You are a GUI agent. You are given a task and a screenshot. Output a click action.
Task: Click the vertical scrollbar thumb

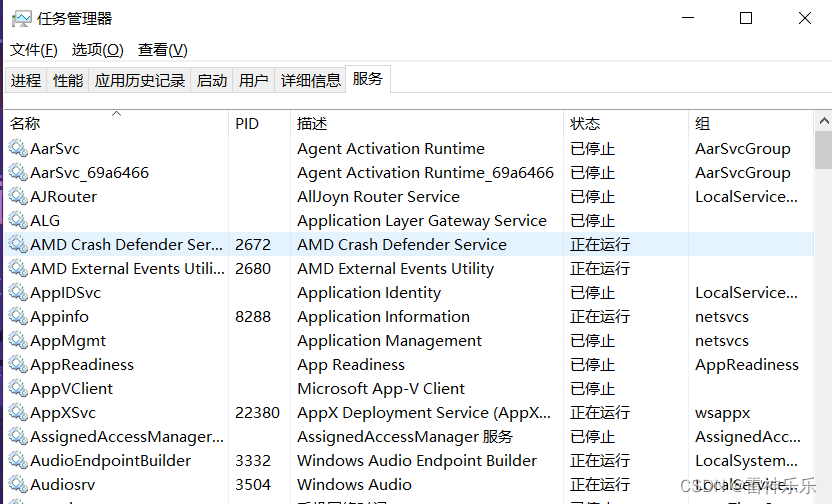[x=824, y=151]
